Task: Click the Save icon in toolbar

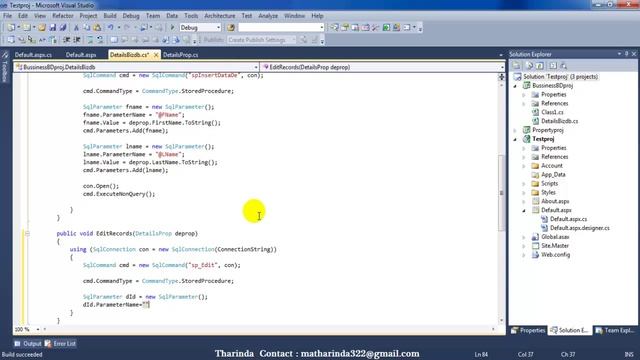Action: click(52, 28)
